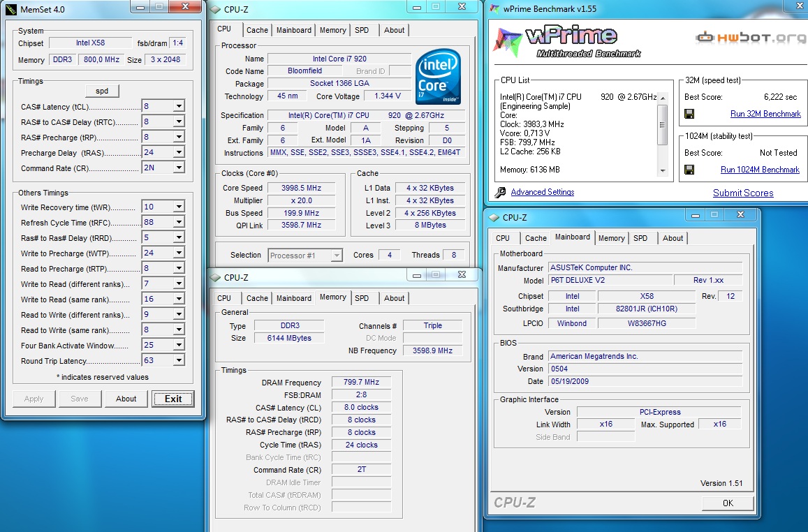Expand the Ras# to Ras# Delay (tRRD) dropdown
Viewport: 808px width, 532px height.
[178, 237]
